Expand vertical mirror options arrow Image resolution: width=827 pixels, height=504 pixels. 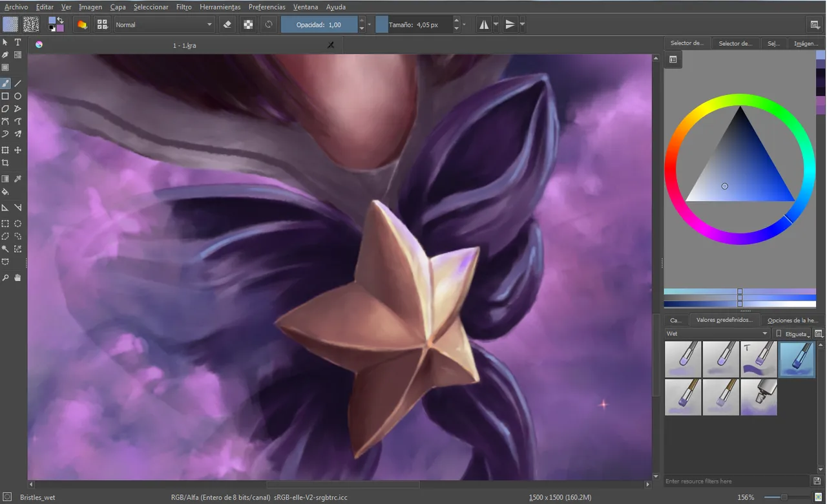(x=522, y=25)
